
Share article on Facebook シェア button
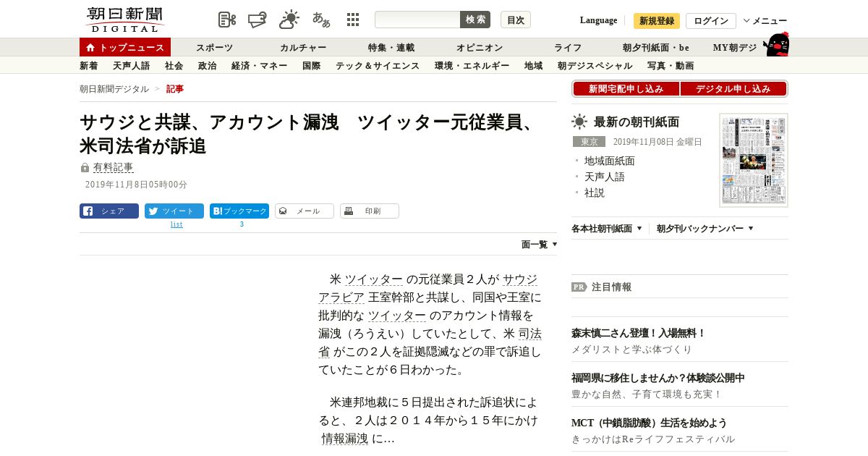(x=109, y=211)
